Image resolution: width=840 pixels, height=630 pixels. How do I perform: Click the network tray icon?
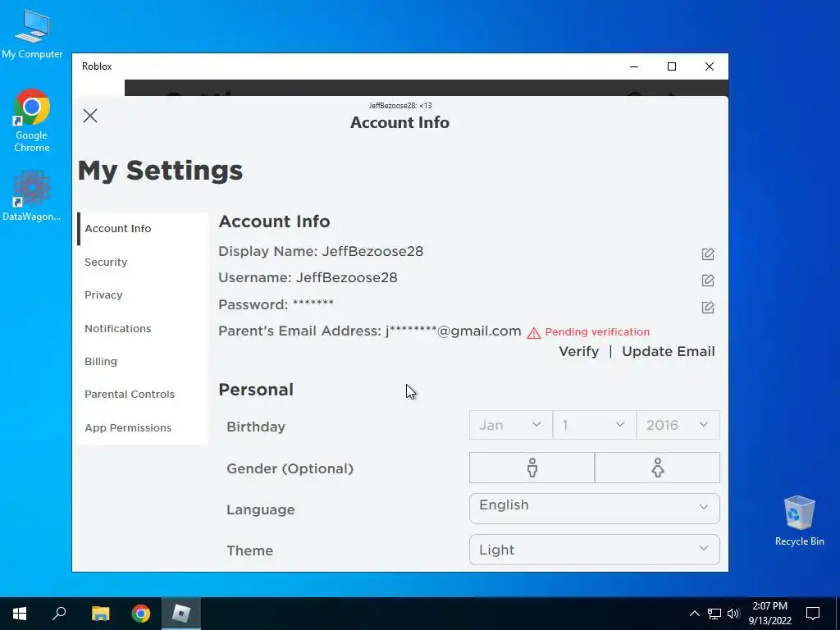pos(714,614)
